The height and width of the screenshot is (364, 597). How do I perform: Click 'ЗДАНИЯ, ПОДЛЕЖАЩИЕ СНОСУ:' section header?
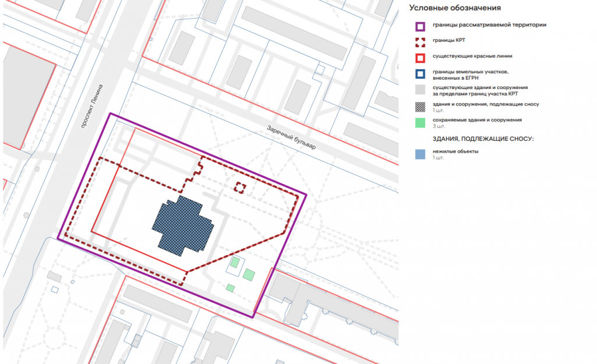tap(483, 139)
